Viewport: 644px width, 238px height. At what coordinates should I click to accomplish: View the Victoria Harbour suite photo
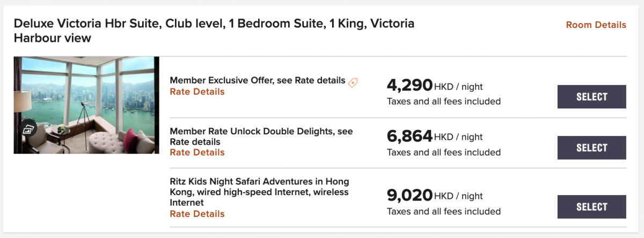(x=86, y=105)
